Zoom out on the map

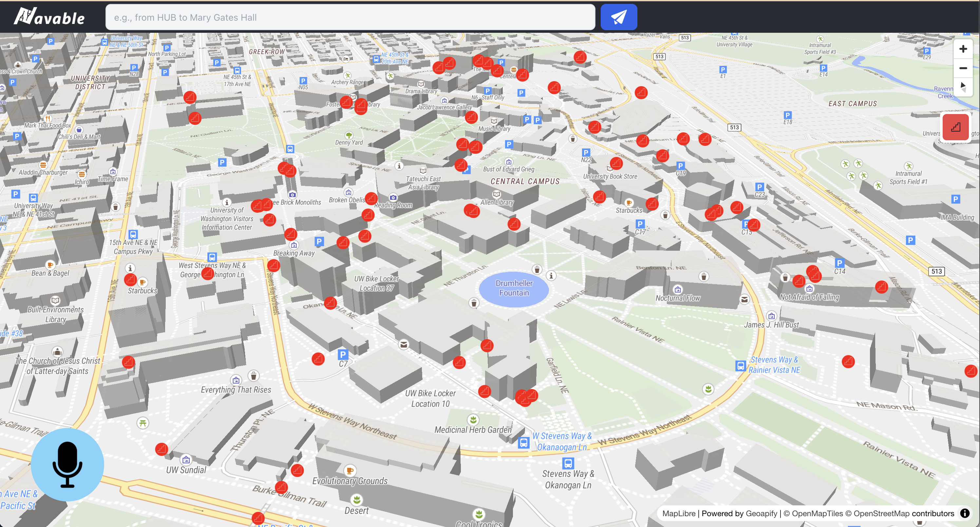(963, 68)
